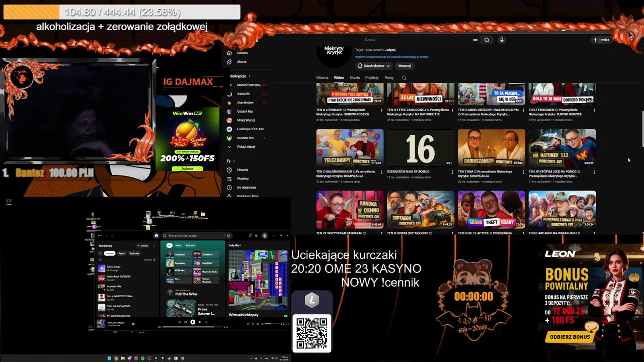The height and width of the screenshot is (362, 644).
Task: Select Music filter in Spotify home
Action: tap(178, 245)
